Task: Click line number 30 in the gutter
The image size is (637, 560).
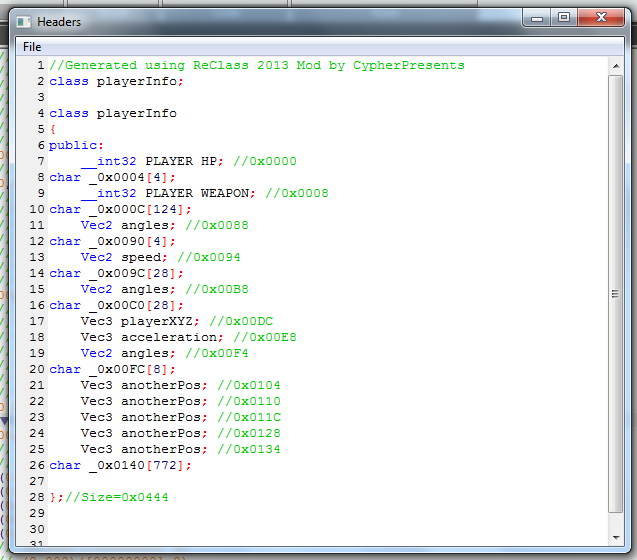Action: point(37,529)
